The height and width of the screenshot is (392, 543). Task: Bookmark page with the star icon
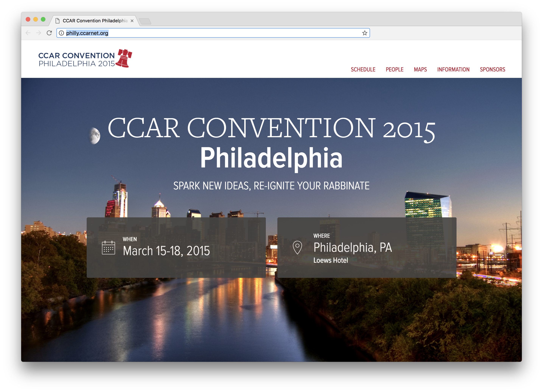click(x=364, y=33)
